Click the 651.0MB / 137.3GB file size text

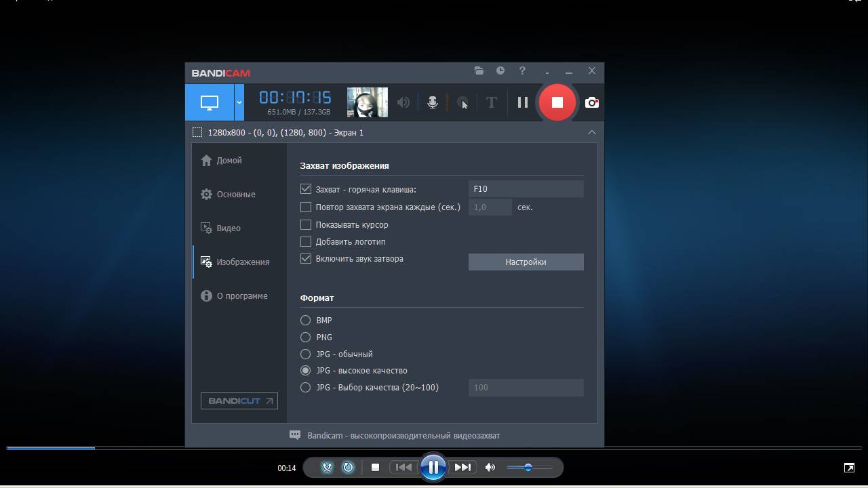point(299,112)
